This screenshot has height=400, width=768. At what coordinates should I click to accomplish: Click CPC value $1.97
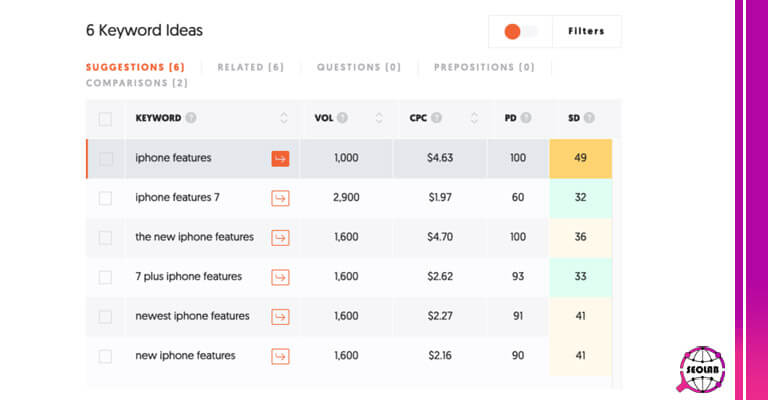pyautogui.click(x=440, y=198)
